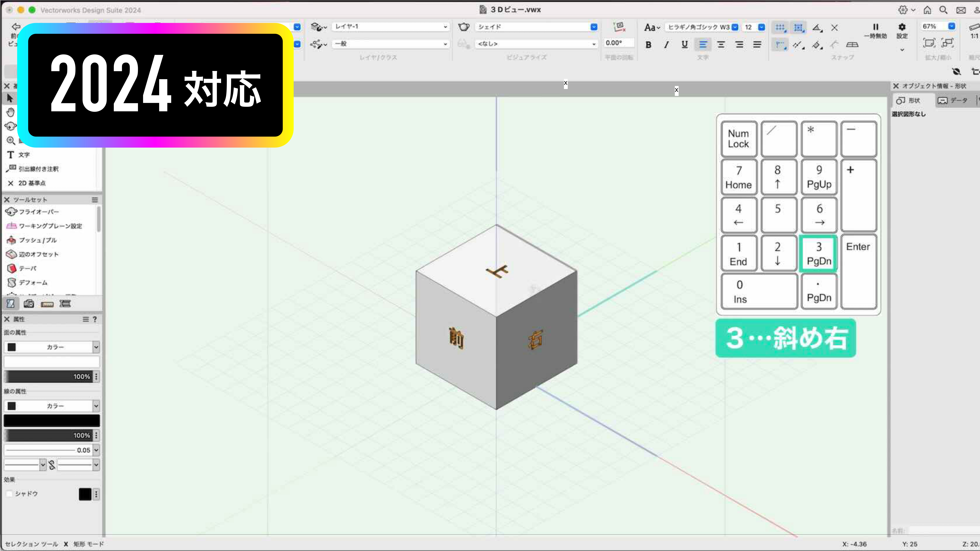
Task: Set text alignment to center
Action: coord(721,45)
